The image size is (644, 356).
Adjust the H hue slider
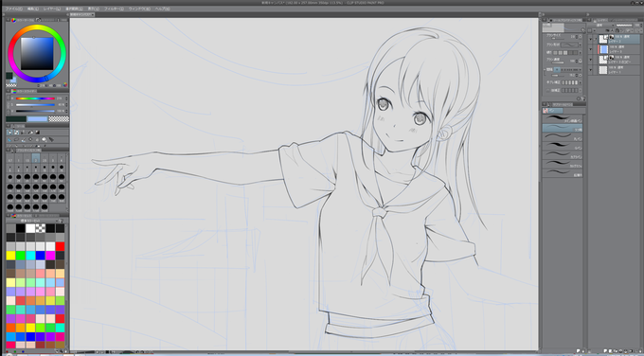(x=35, y=98)
